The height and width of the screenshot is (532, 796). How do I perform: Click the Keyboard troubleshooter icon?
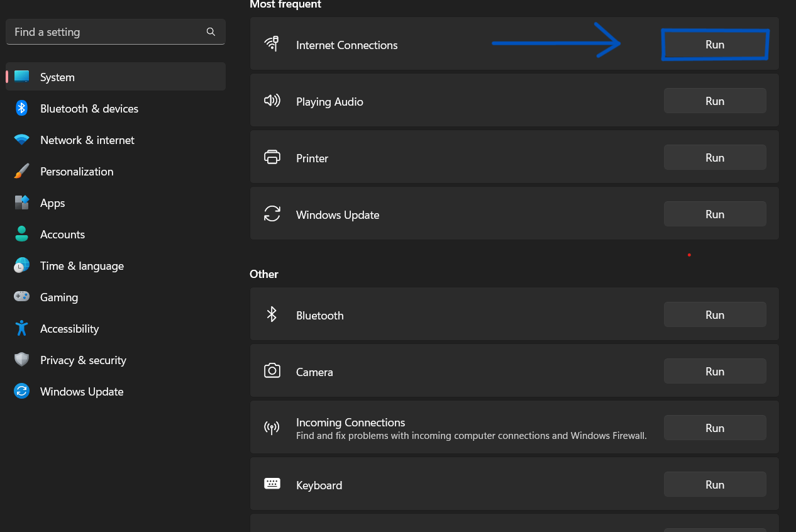tap(272, 484)
